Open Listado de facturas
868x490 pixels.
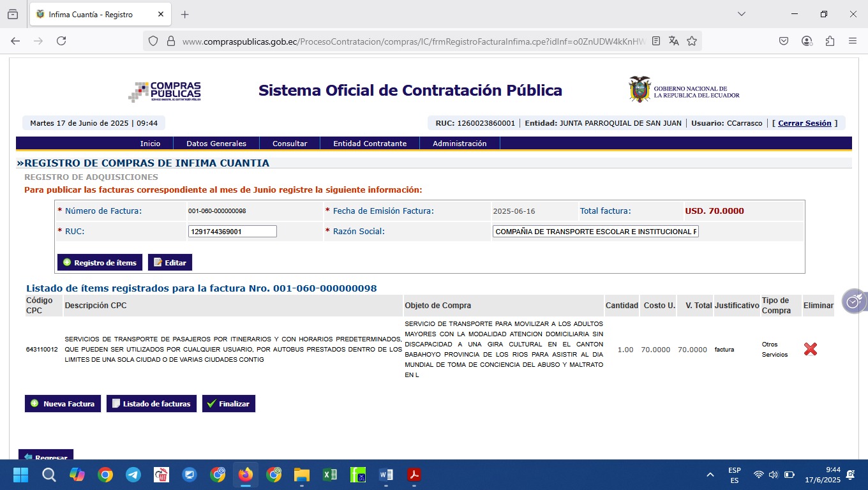[x=151, y=404]
